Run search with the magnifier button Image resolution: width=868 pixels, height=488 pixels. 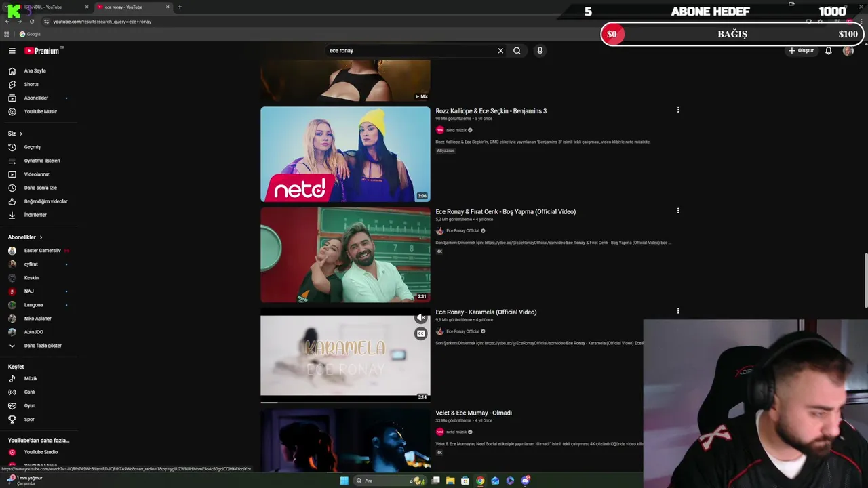pos(517,51)
